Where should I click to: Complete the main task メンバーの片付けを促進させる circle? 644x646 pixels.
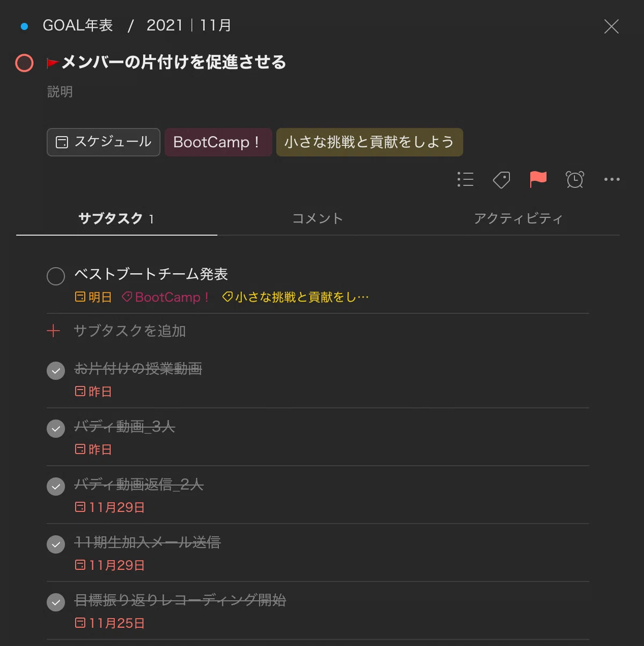click(24, 63)
